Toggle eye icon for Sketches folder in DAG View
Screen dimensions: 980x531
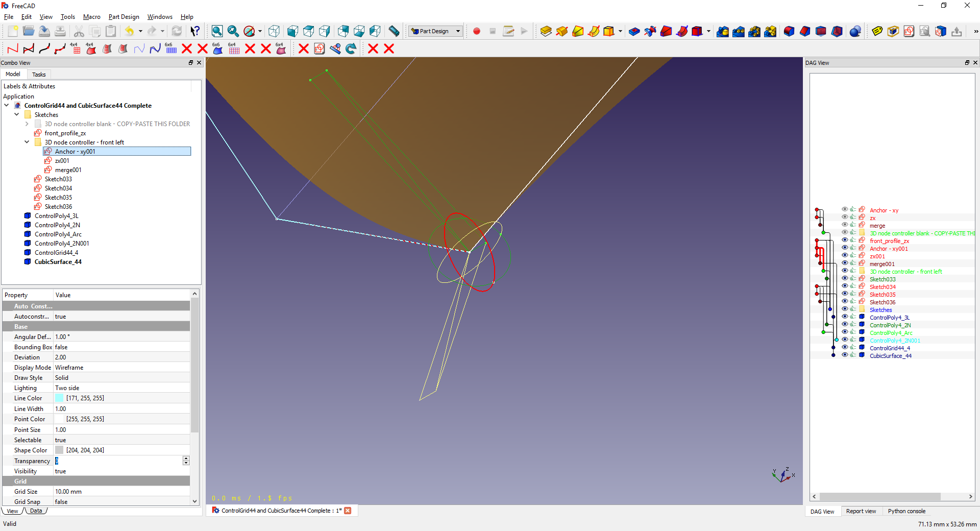(845, 309)
